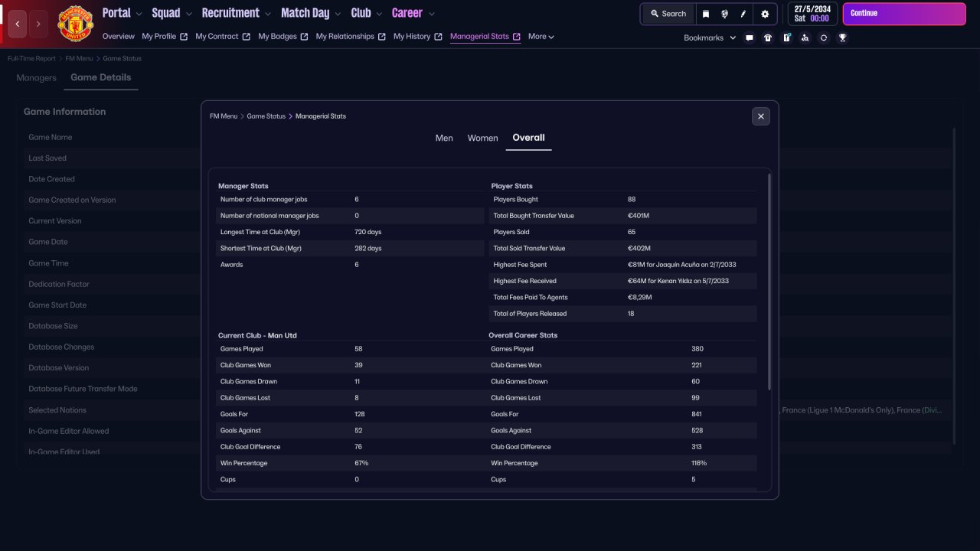Open the player search shortcut icon
Viewport: 980px width, 551px height.
[805, 37]
